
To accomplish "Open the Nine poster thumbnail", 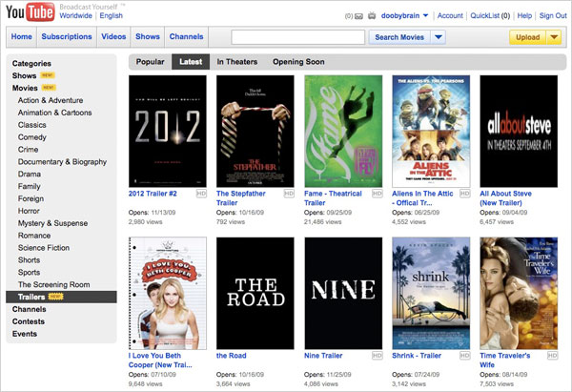I will pyautogui.click(x=343, y=294).
